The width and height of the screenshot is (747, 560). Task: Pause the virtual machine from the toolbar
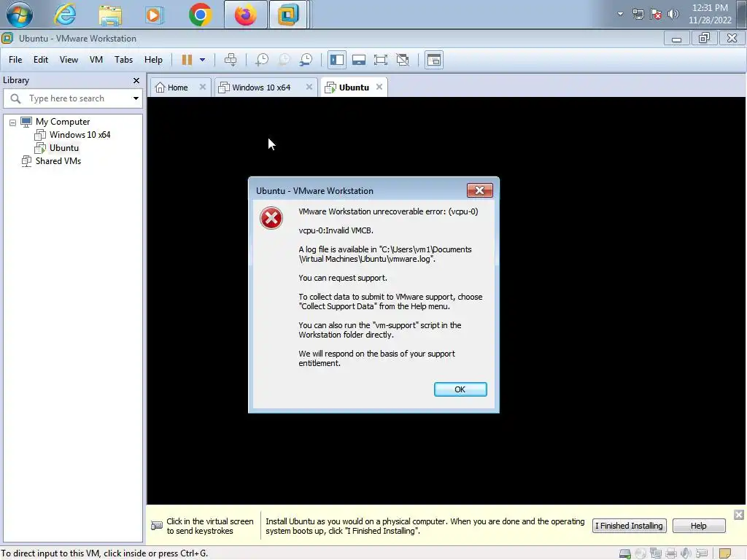[x=187, y=60]
